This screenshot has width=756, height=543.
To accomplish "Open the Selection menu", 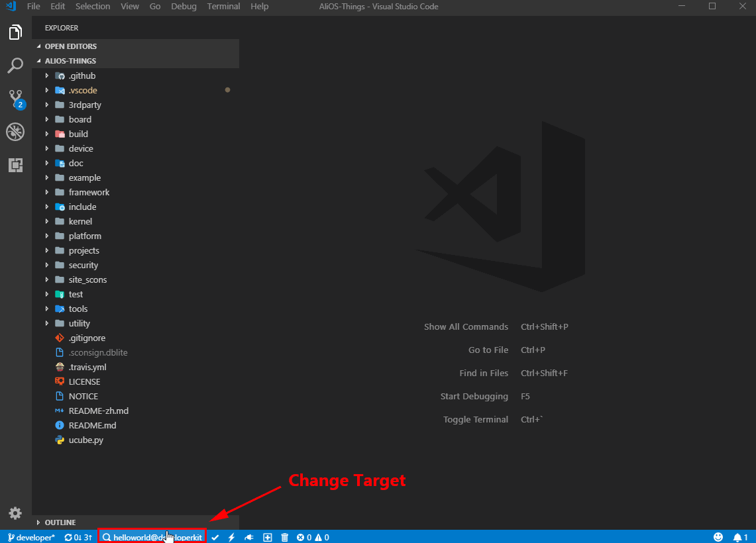I will (93, 6).
